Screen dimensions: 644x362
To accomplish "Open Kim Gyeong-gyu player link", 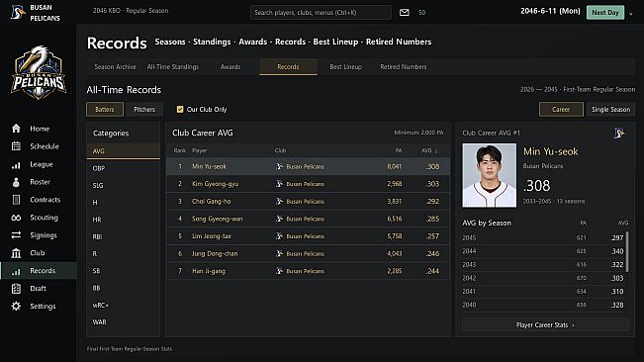I will [x=216, y=184].
